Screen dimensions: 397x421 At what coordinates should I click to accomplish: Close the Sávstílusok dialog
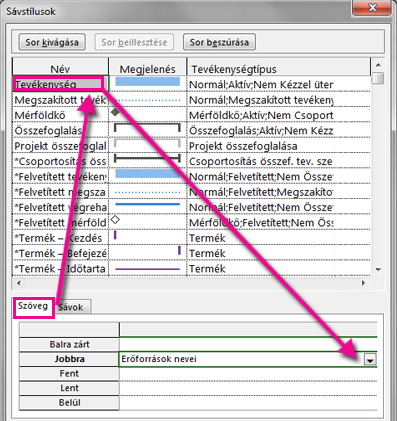click(372, 7)
